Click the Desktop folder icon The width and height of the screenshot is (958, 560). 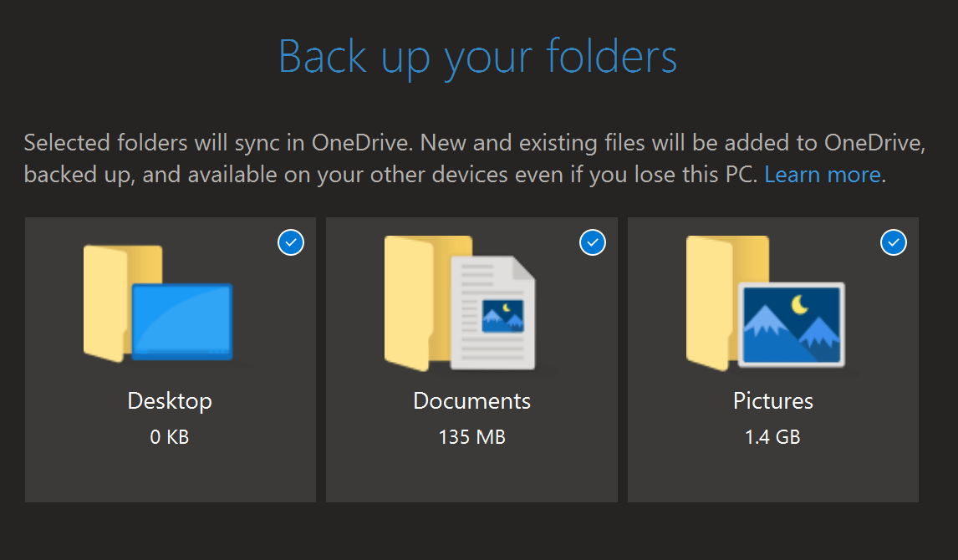(x=157, y=303)
